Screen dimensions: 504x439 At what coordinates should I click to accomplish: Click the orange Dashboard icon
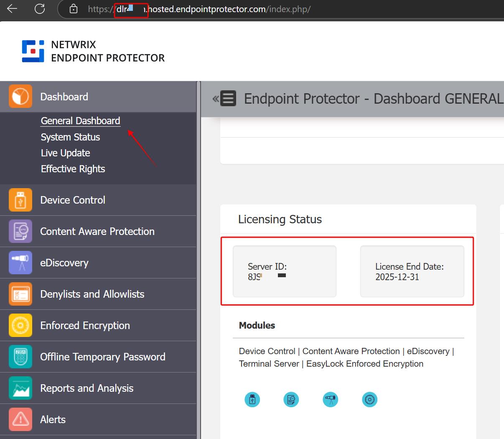(20, 97)
